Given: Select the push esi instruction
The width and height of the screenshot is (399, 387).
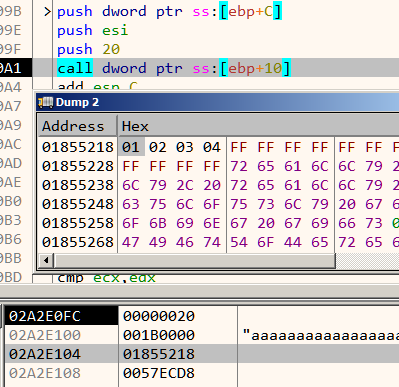Looking at the screenshot, I should click(93, 31).
